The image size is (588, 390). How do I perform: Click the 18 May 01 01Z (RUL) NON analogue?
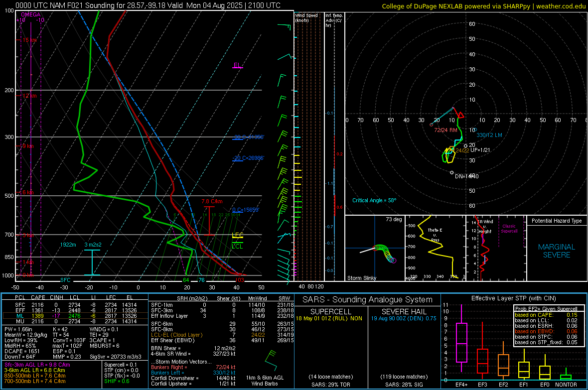(329, 318)
